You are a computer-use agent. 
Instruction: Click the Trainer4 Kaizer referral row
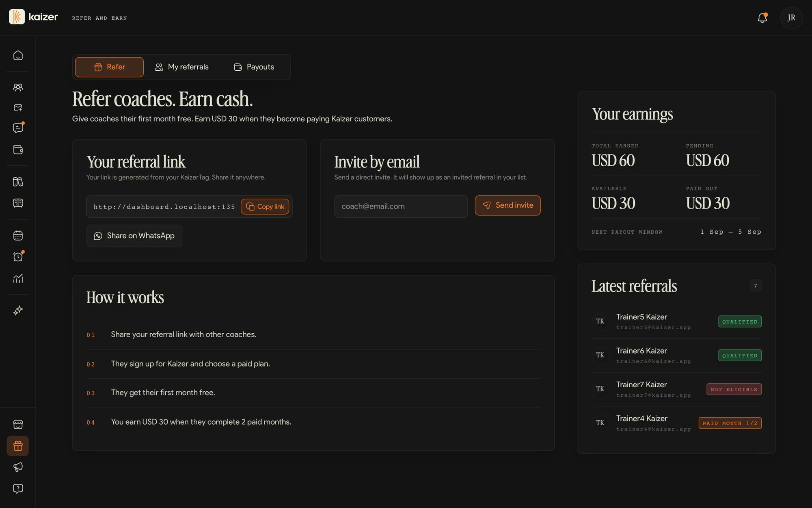676,423
